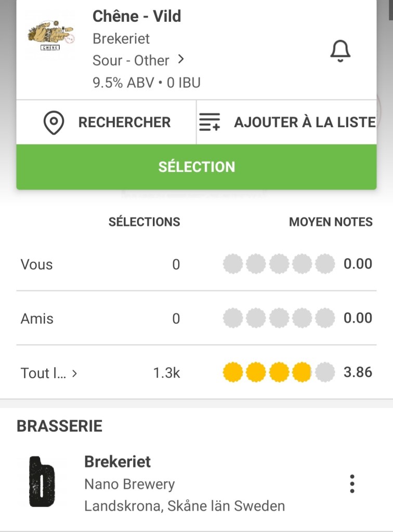This screenshot has height=532, width=393.
Task: Tap the Brekeriet brewery logo
Action: pos(43,482)
